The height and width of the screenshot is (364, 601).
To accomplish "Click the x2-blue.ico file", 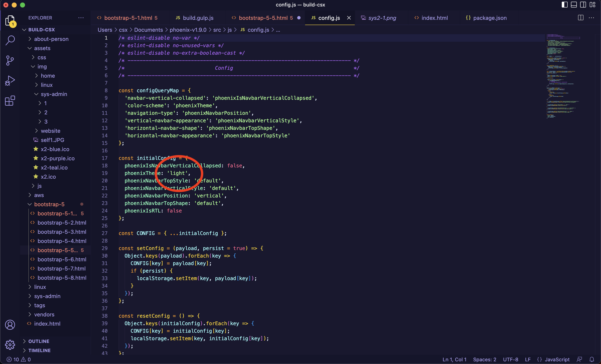I will click(x=55, y=149).
